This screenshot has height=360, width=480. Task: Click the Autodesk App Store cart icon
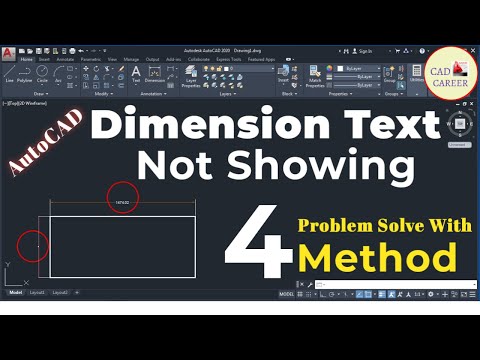coord(397,51)
